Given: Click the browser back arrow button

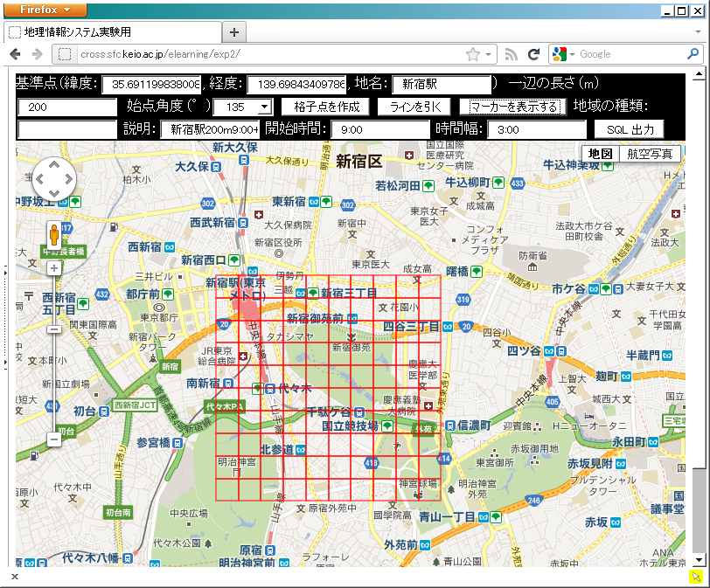Looking at the screenshot, I should (16, 54).
